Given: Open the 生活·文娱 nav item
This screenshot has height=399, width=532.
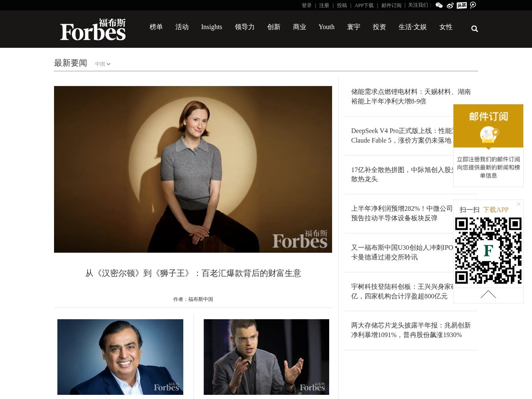Looking at the screenshot, I should 413,27.
